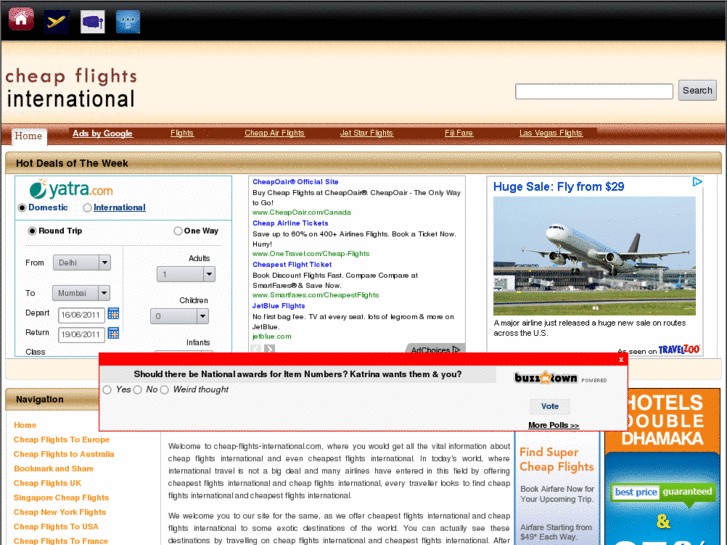
Task: Click the www.CheapOair.com/Canada URL
Action: tap(301, 212)
